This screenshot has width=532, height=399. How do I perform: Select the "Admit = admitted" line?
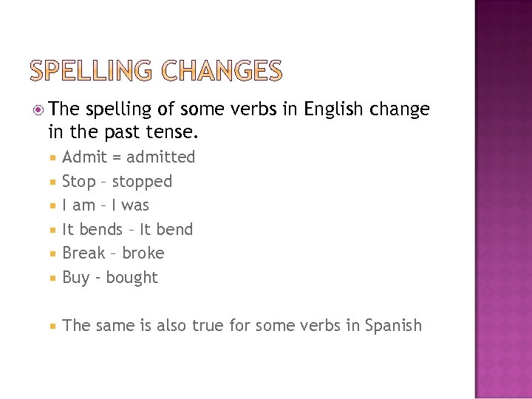click(129, 157)
